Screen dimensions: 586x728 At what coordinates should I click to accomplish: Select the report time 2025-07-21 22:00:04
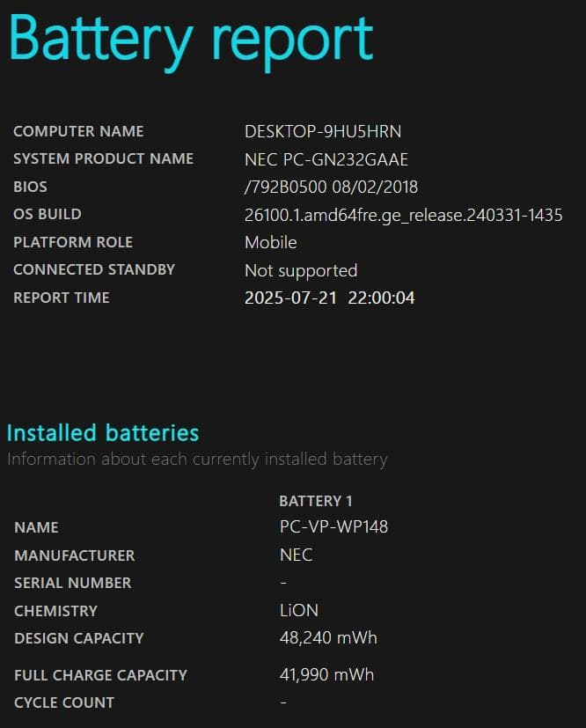pyautogui.click(x=329, y=298)
